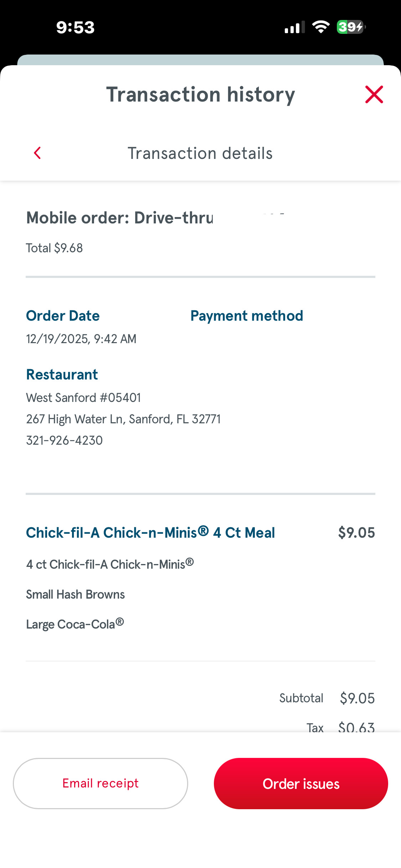Viewport: 401px width, 868px height.
Task: Tap the Total $9.68 text
Action: 55,248
